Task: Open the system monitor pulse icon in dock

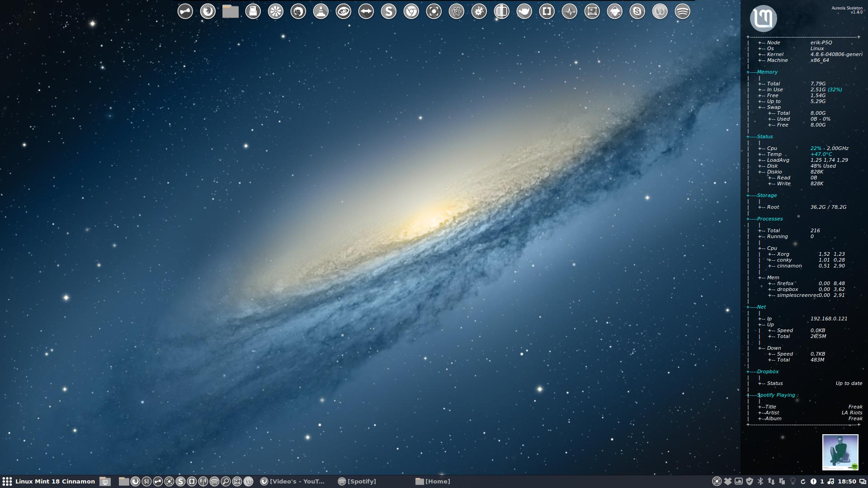Action: pos(570,11)
